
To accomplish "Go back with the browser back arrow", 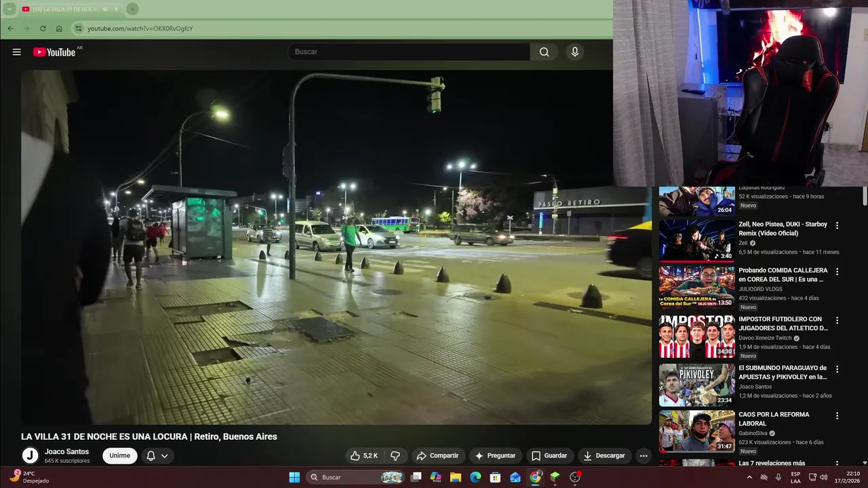I will (x=10, y=28).
